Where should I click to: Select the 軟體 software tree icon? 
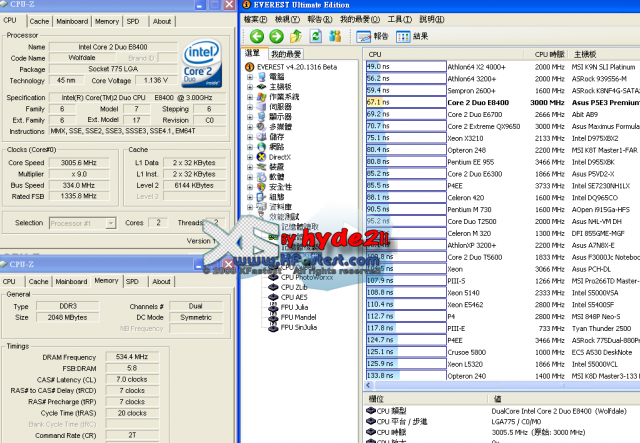[x=262, y=177]
